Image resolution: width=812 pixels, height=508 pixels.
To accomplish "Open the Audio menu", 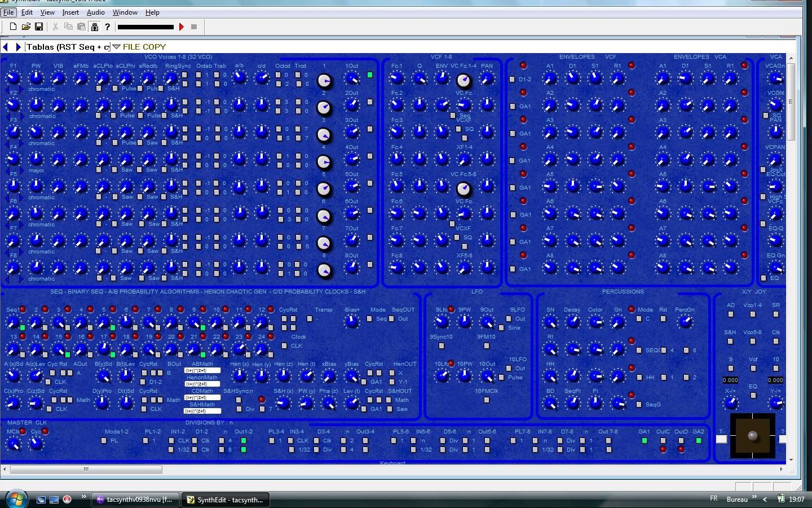I will 96,12.
